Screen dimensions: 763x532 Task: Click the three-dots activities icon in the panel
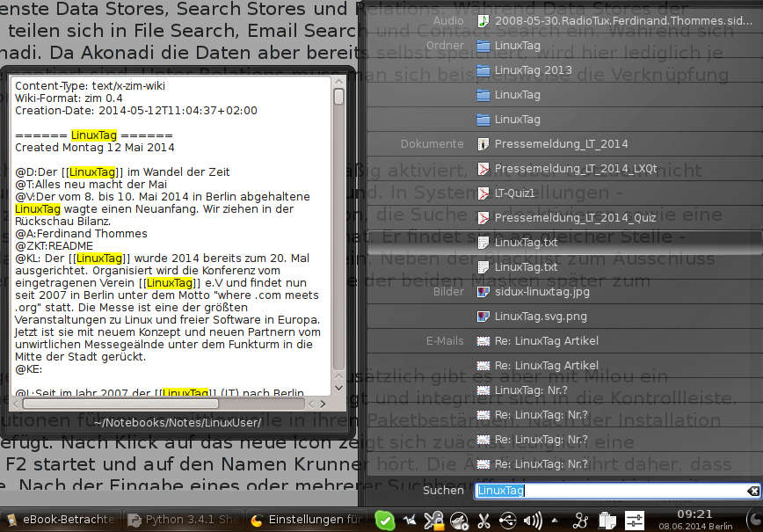click(580, 521)
